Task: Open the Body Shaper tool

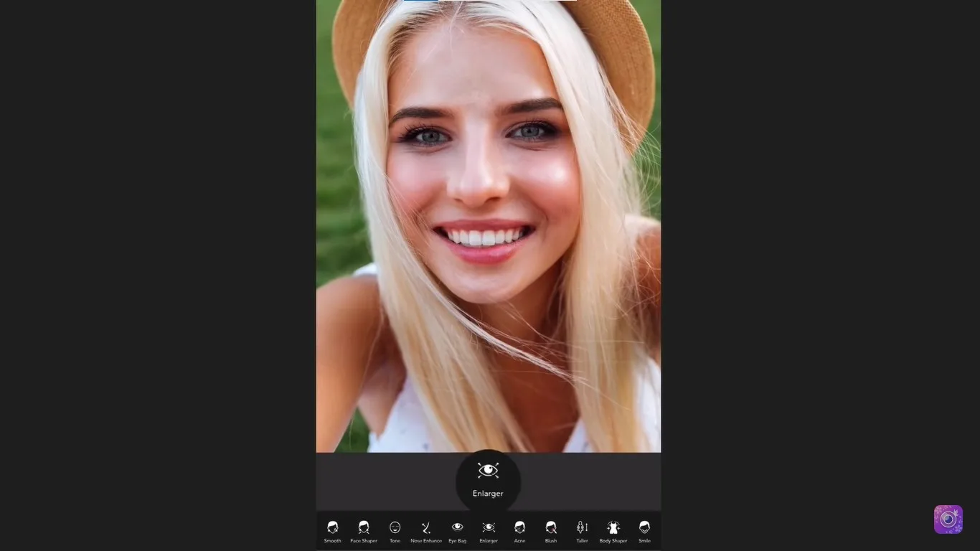Action: click(613, 532)
